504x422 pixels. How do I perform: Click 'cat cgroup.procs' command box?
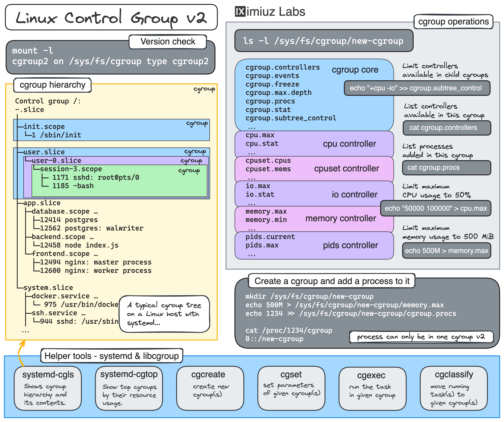pyautogui.click(x=447, y=168)
